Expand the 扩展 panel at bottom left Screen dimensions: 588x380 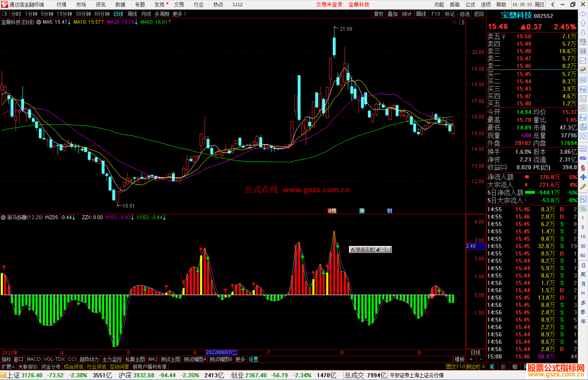pyautogui.click(x=8, y=367)
